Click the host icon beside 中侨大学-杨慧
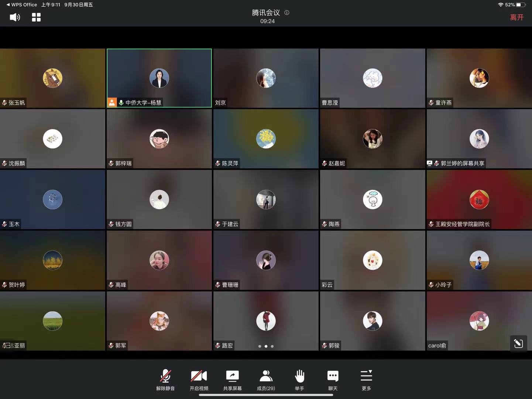This screenshot has width=532, height=399. click(x=111, y=103)
